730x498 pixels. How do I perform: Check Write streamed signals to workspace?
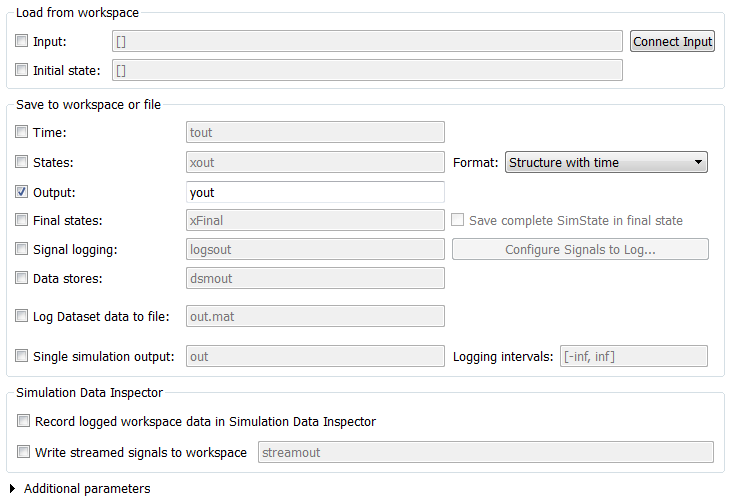[x=24, y=452]
